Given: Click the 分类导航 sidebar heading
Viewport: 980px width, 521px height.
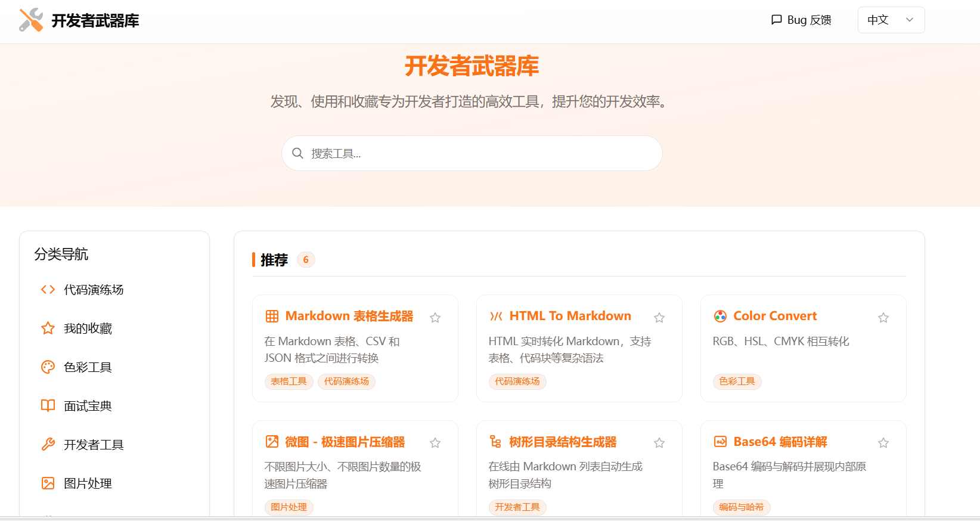Looking at the screenshot, I should pyautogui.click(x=61, y=255).
